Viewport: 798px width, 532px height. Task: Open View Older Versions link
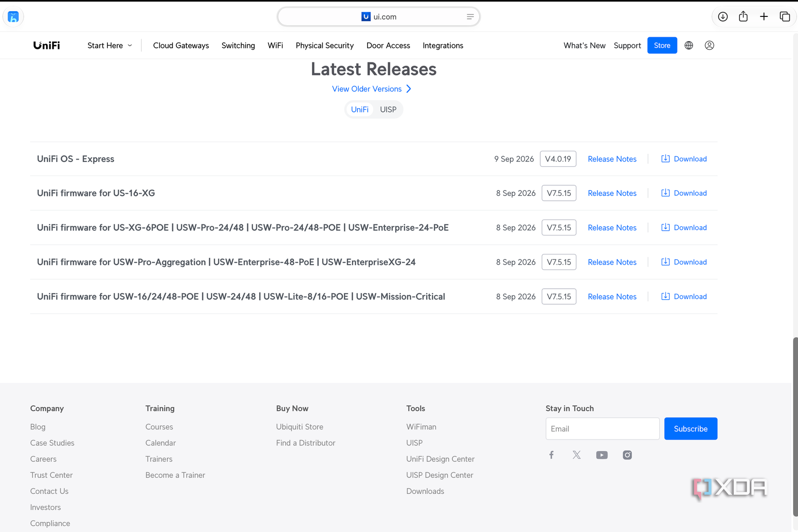[367, 89]
